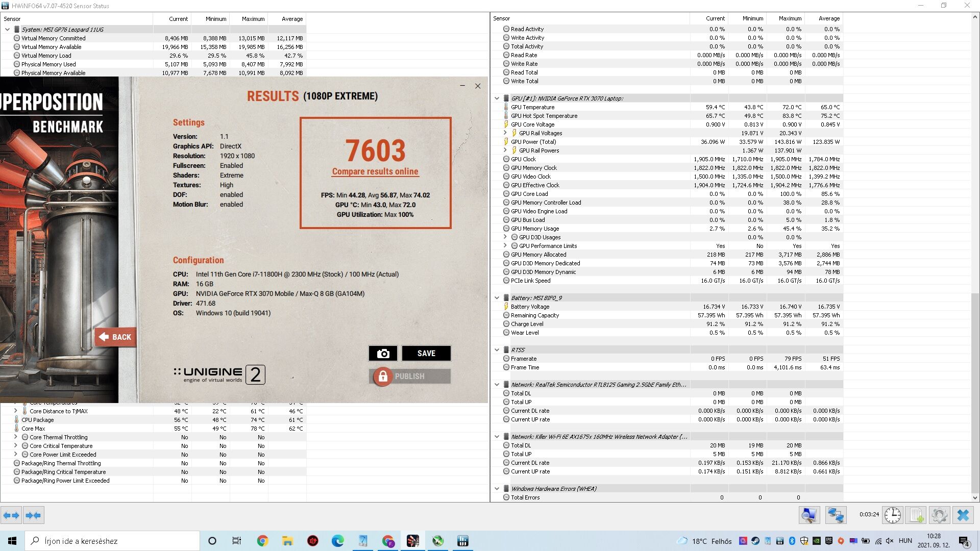Collapse the RTSS sensor group

(x=497, y=350)
